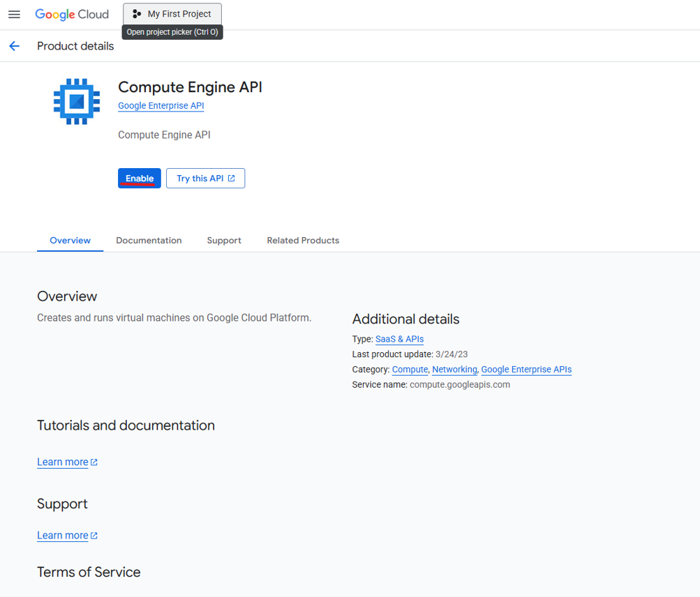
Task: Click the Enable button
Action: click(140, 178)
